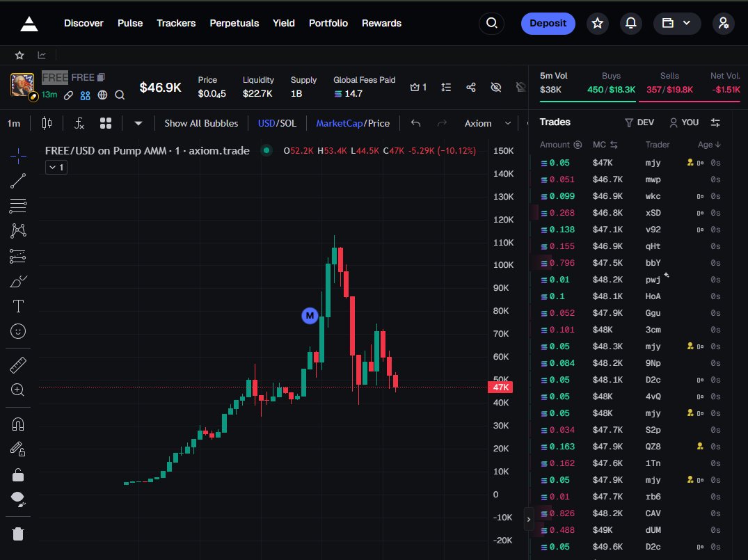Open the watchlist star button in header
The width and height of the screenshot is (748, 560).
pos(597,23)
